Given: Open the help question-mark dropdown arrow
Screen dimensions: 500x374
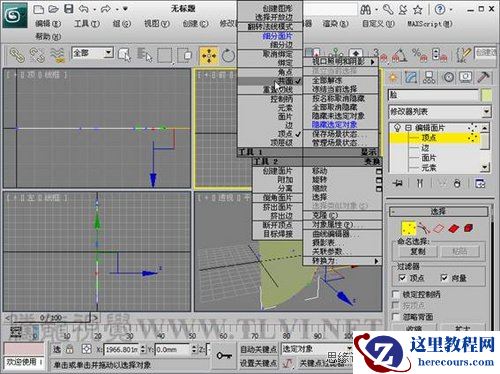Looking at the screenshot, I should click(x=451, y=10).
